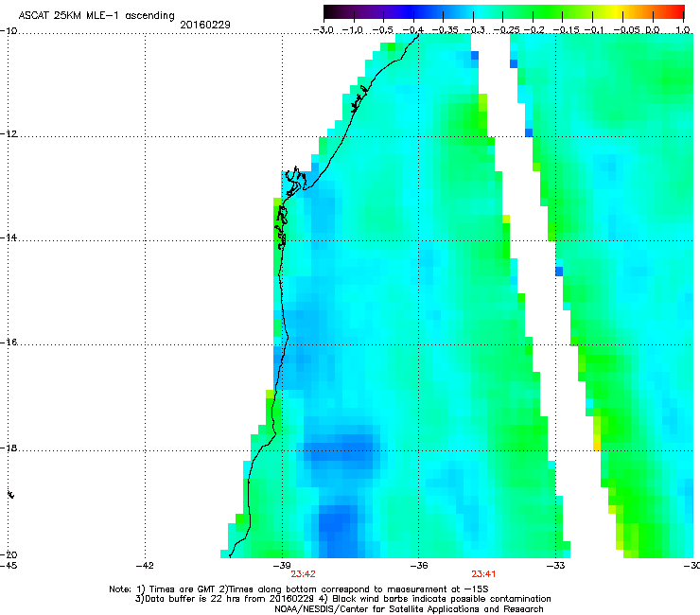Click the black wind barbs contamination note
The image size is (700, 615).
tap(435, 599)
